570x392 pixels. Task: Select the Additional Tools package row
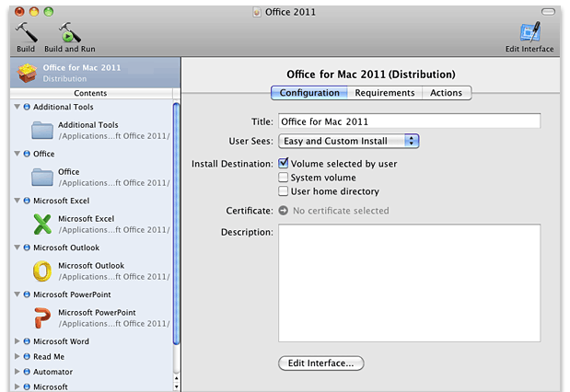pos(91,131)
